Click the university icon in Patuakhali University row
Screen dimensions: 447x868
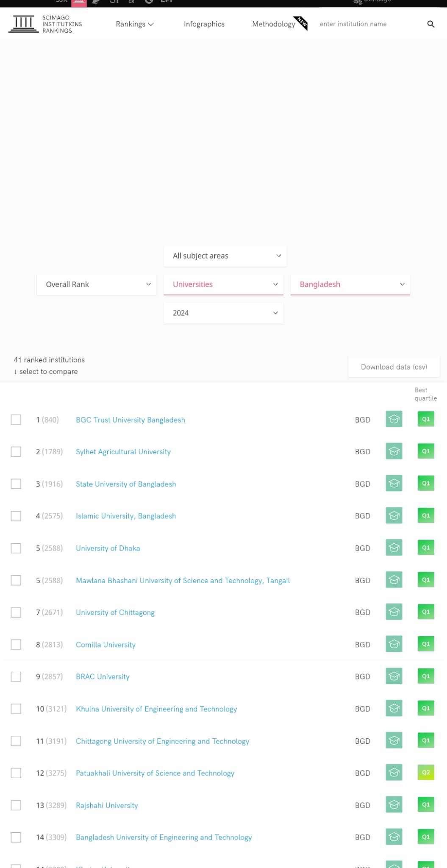[x=394, y=773]
